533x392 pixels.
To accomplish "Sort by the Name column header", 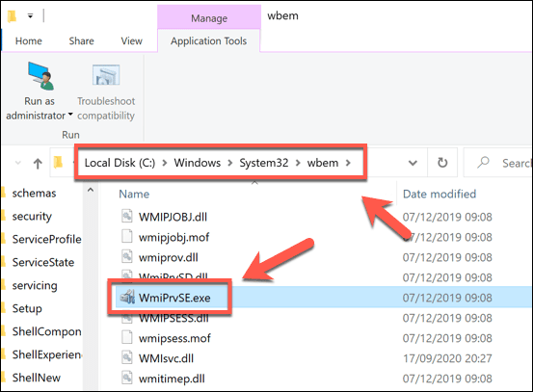I will (x=134, y=194).
